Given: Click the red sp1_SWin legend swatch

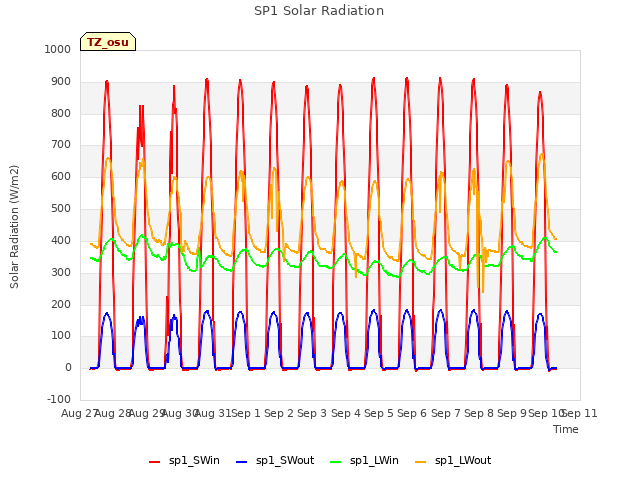Looking at the screenshot, I should pos(155,462).
